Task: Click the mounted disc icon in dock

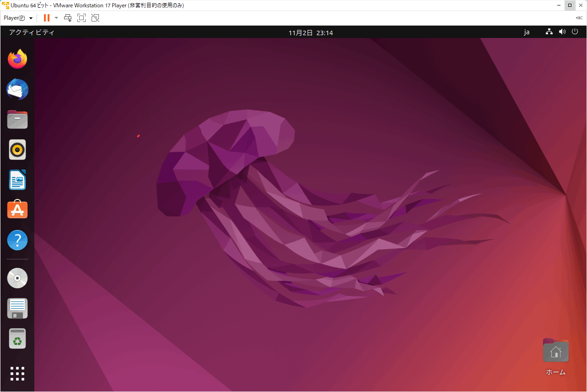Action: (17, 278)
